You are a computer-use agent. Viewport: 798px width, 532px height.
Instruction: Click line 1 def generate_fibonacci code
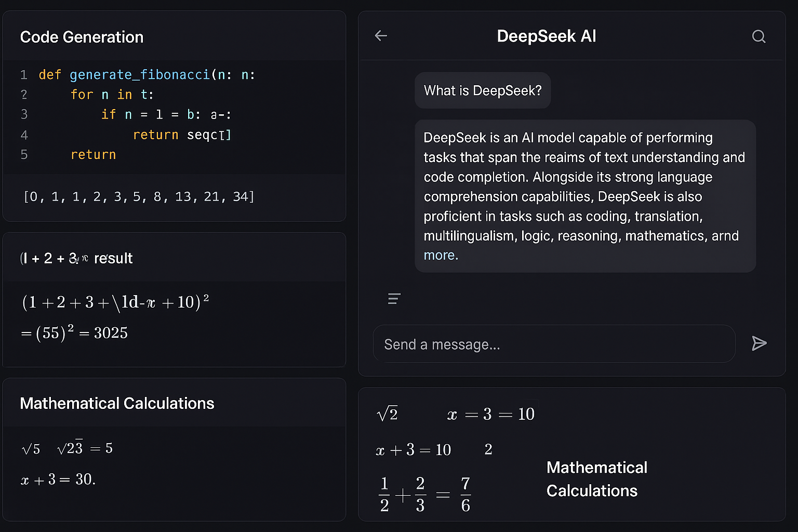(147, 75)
